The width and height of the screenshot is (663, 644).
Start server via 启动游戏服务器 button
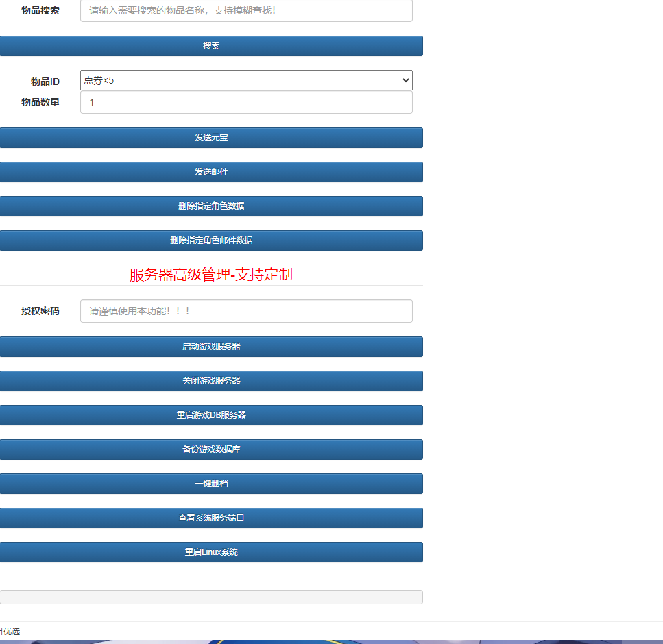(211, 347)
